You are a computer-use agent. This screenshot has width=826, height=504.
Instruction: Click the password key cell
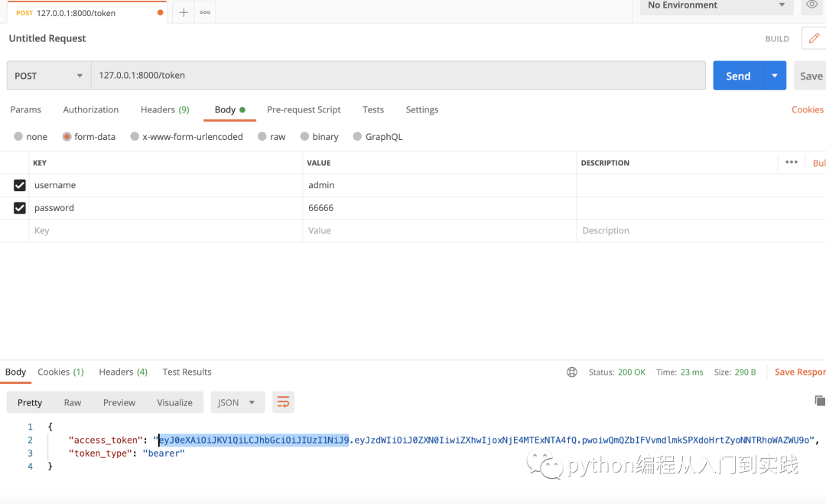coord(165,208)
